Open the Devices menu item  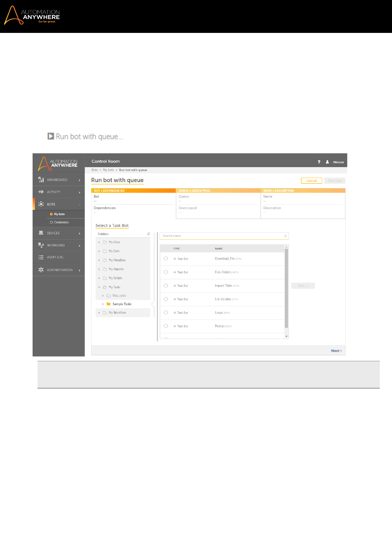click(59, 233)
